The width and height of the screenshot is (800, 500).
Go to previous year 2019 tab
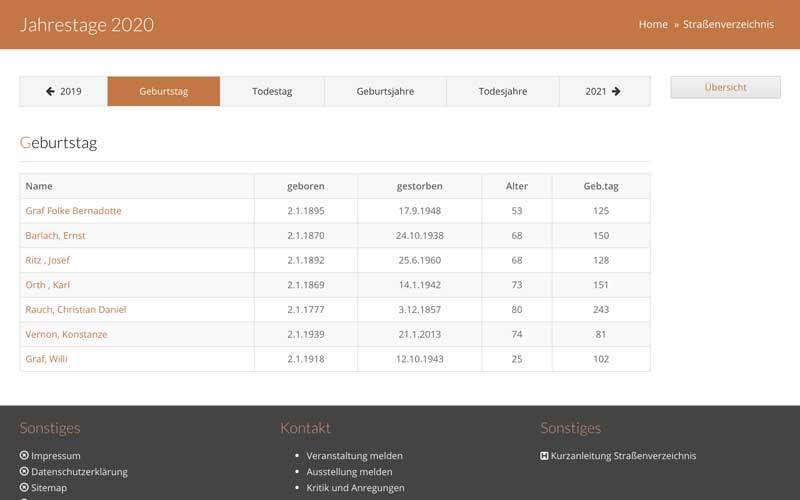coord(64,91)
